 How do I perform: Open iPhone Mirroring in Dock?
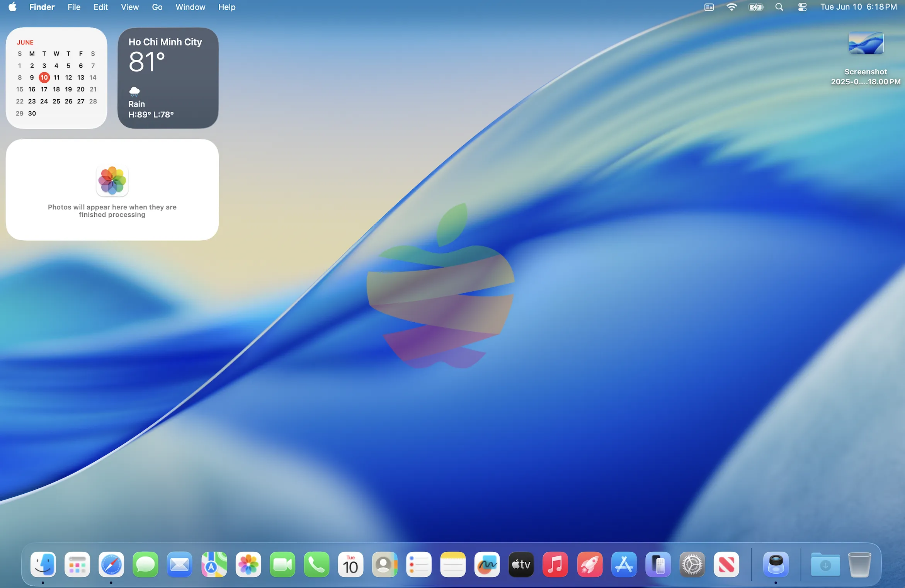coord(658,564)
